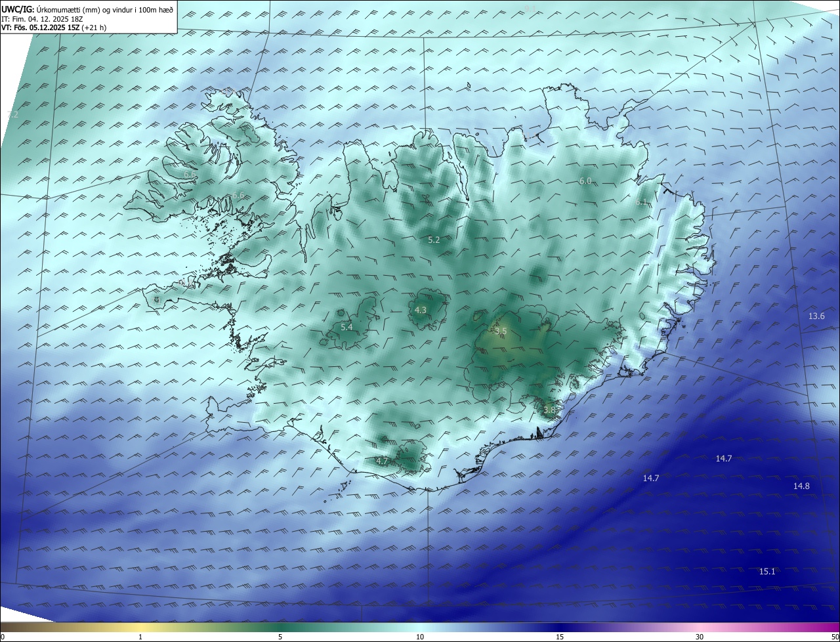Click the 4.3 value over the central glacier
The width and height of the screenshot is (840, 642).
click(x=421, y=310)
